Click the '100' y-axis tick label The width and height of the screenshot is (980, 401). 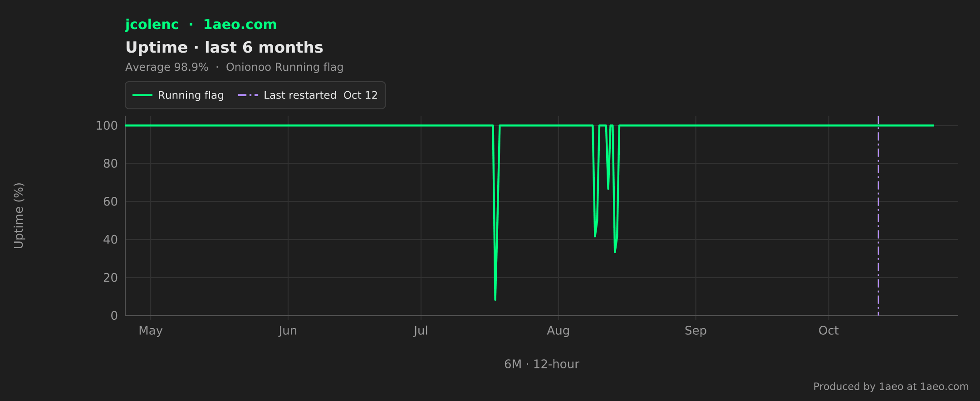point(107,126)
